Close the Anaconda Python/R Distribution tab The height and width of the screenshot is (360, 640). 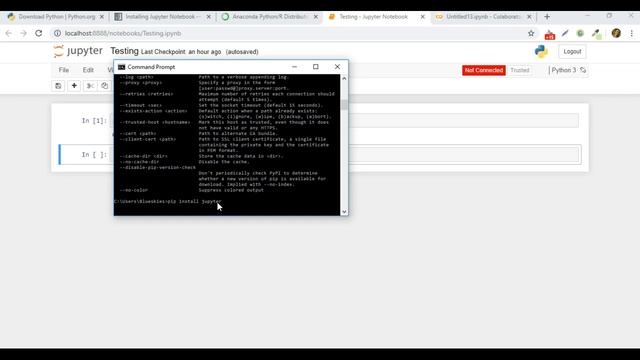pyautogui.click(x=316, y=17)
